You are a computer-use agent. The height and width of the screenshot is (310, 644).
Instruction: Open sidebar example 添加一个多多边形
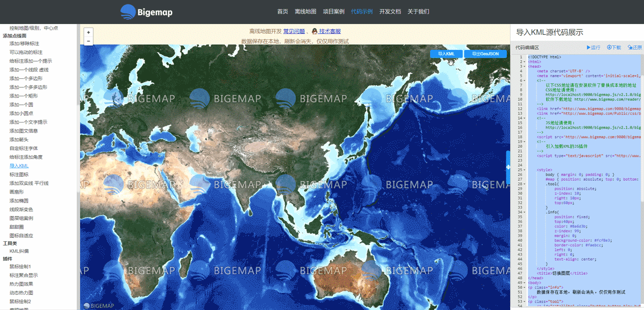[x=29, y=87]
